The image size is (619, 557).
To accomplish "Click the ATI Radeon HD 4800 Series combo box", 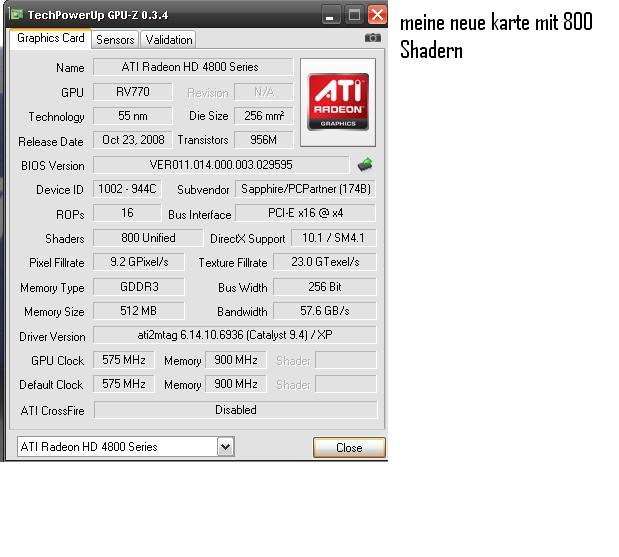I will (x=126, y=447).
